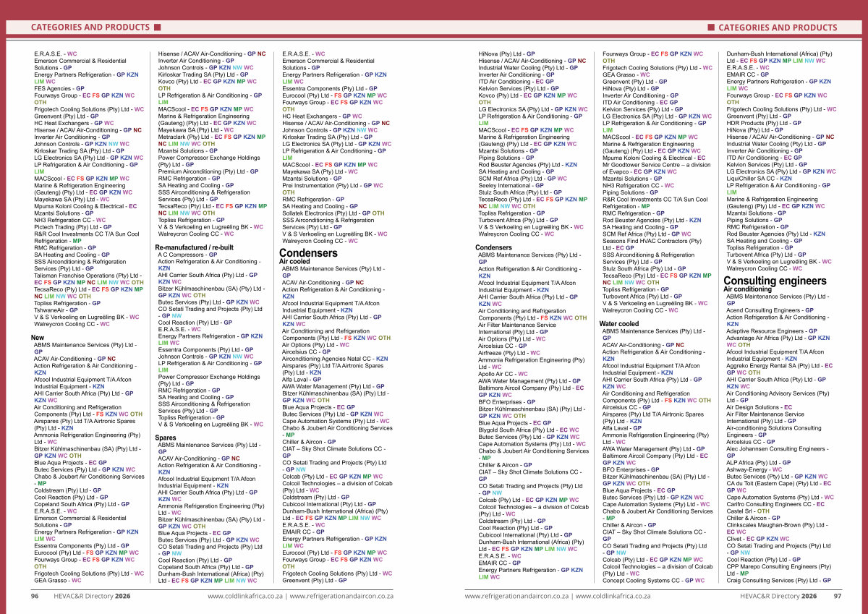Viewport: 868px width, 614px height.
Task: Click page number 96 in footer
Action: tap(34, 597)
